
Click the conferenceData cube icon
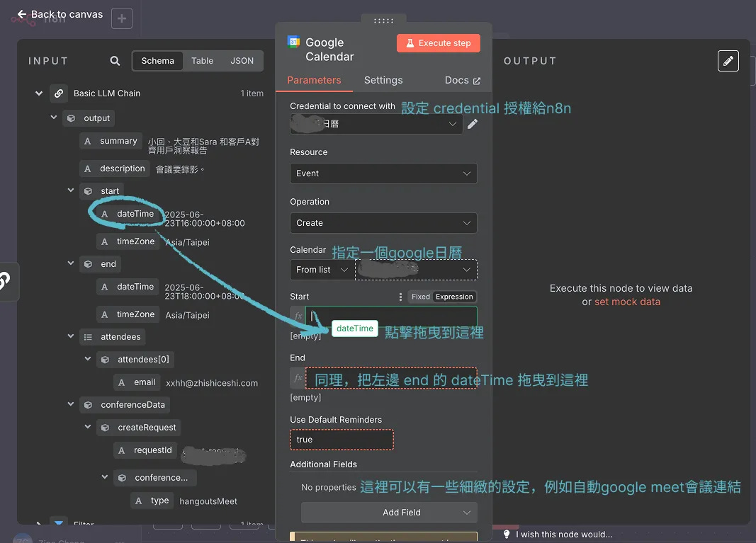[x=88, y=405]
